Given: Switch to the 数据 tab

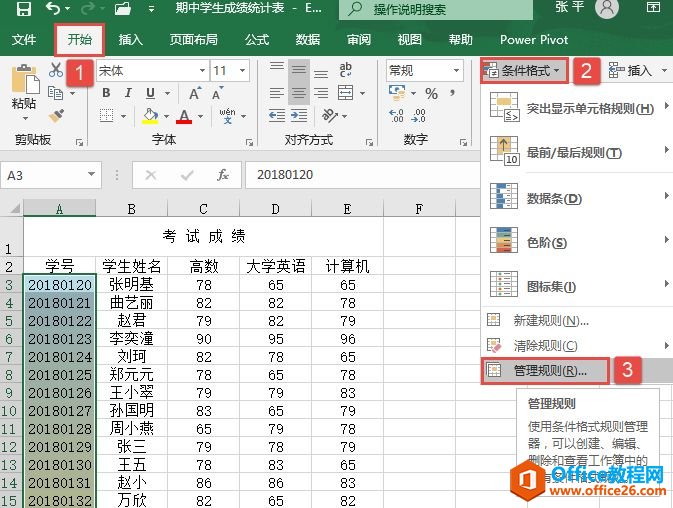Looking at the screenshot, I should tap(308, 40).
